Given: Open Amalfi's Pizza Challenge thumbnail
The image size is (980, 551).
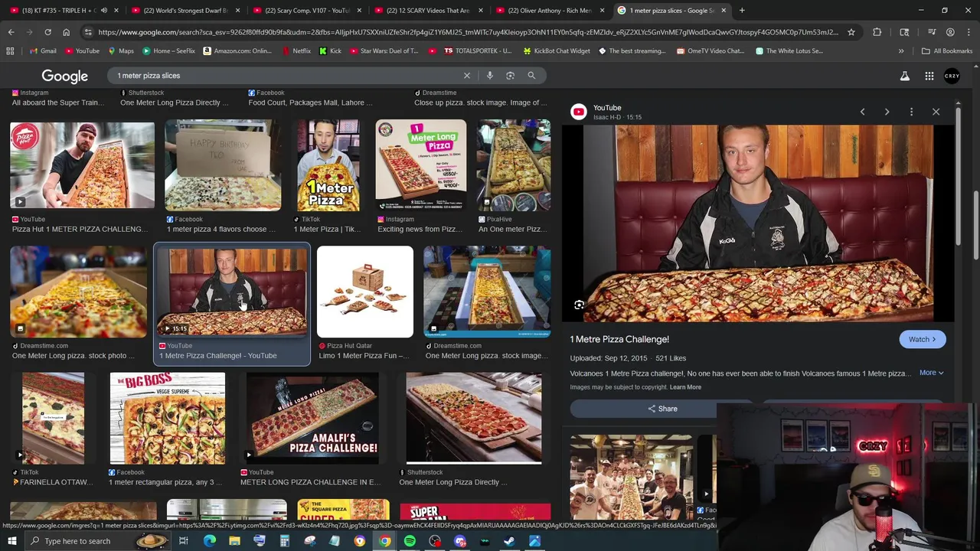Looking at the screenshot, I should 312,419.
